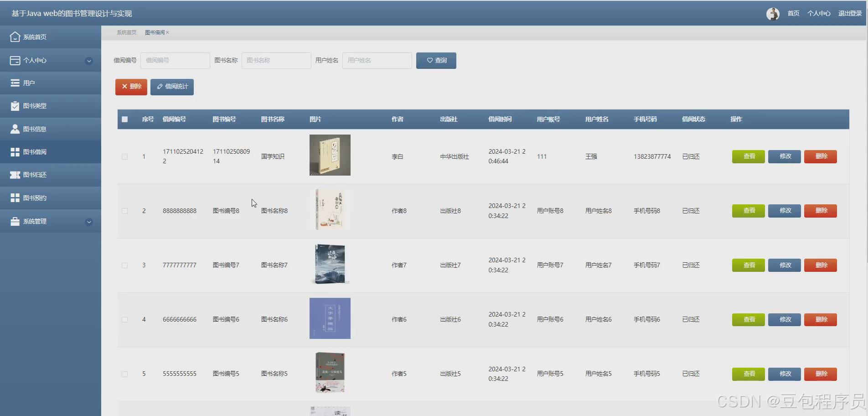Click the person icon beside 图书信息
The width and height of the screenshot is (868, 416).
pos(15,129)
